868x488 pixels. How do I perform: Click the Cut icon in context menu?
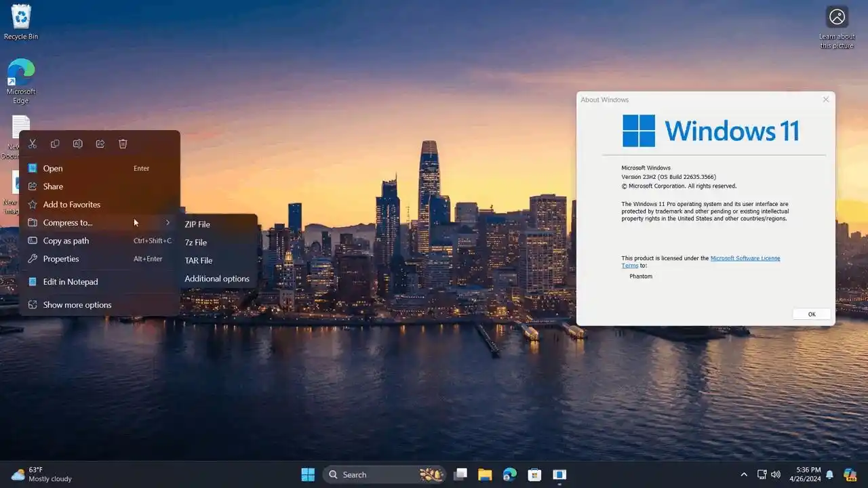click(33, 144)
